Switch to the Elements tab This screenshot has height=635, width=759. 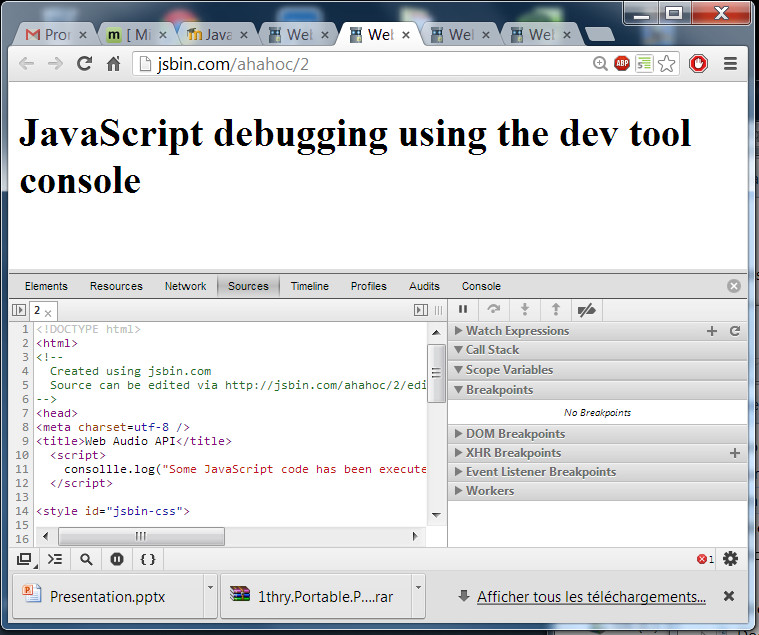[46, 286]
